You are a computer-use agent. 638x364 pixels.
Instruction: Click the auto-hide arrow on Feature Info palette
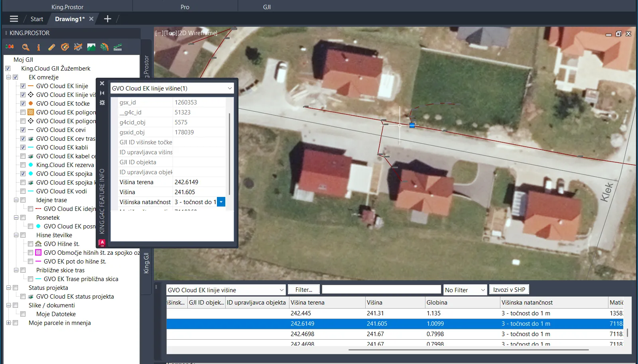click(102, 93)
